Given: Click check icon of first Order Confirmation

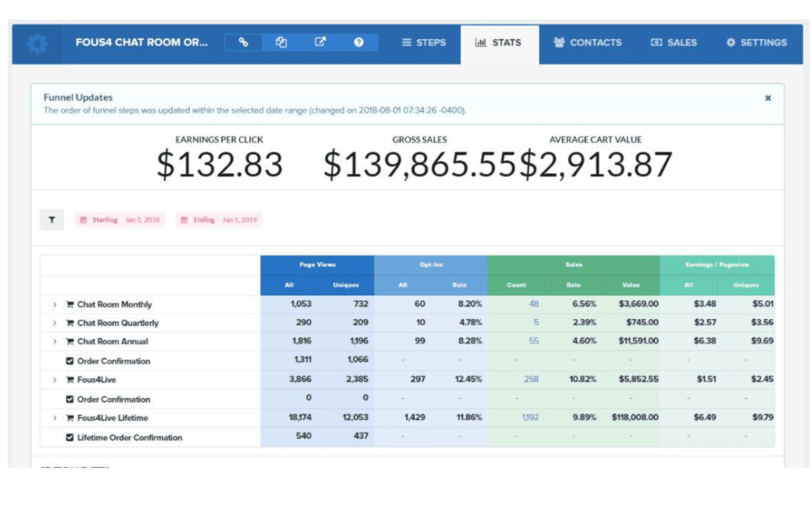Looking at the screenshot, I should 70,361.
